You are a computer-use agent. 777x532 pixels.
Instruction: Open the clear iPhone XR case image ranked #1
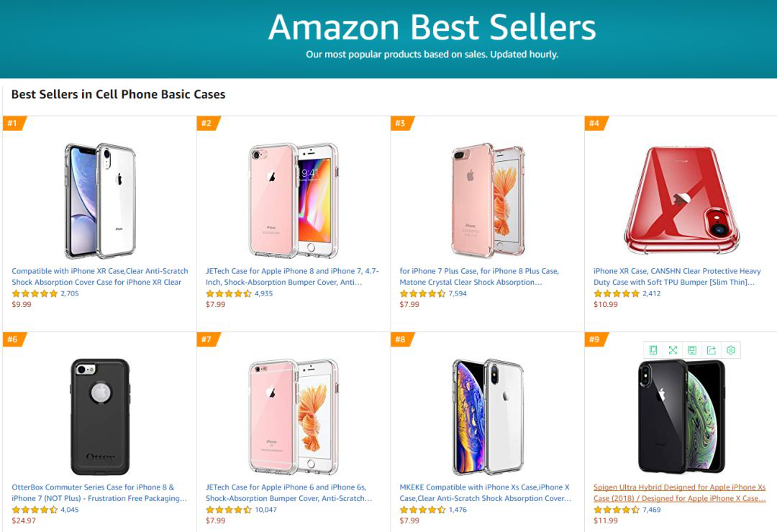click(x=99, y=201)
